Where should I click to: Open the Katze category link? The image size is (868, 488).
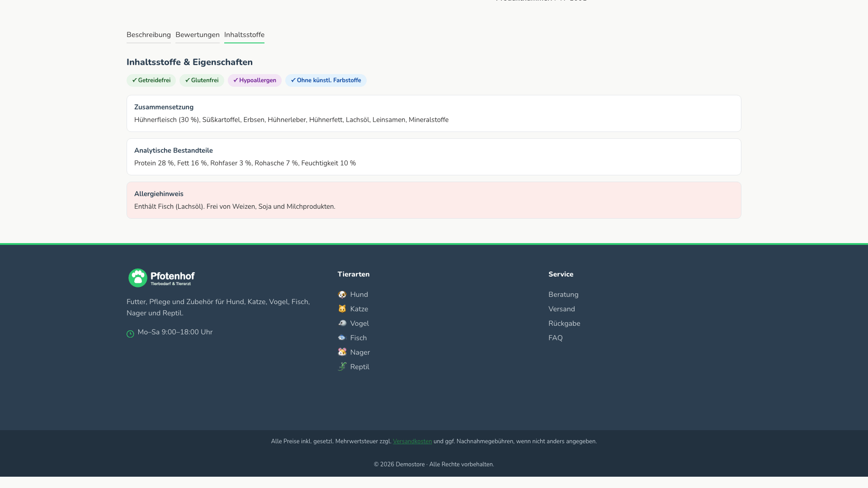(359, 309)
